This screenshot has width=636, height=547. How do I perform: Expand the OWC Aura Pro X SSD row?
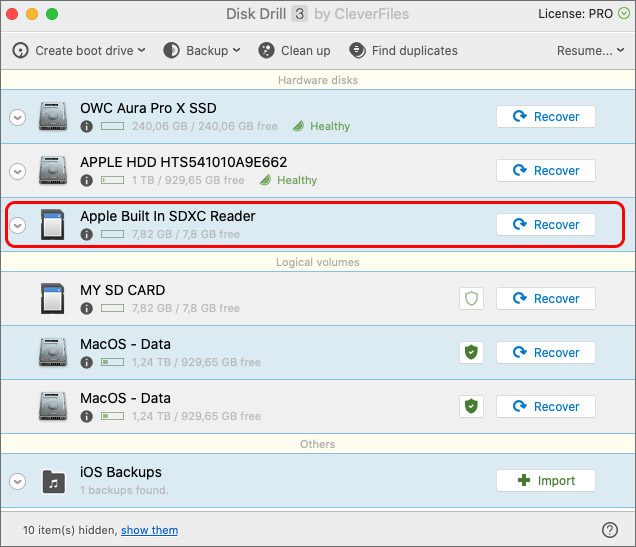[18, 118]
